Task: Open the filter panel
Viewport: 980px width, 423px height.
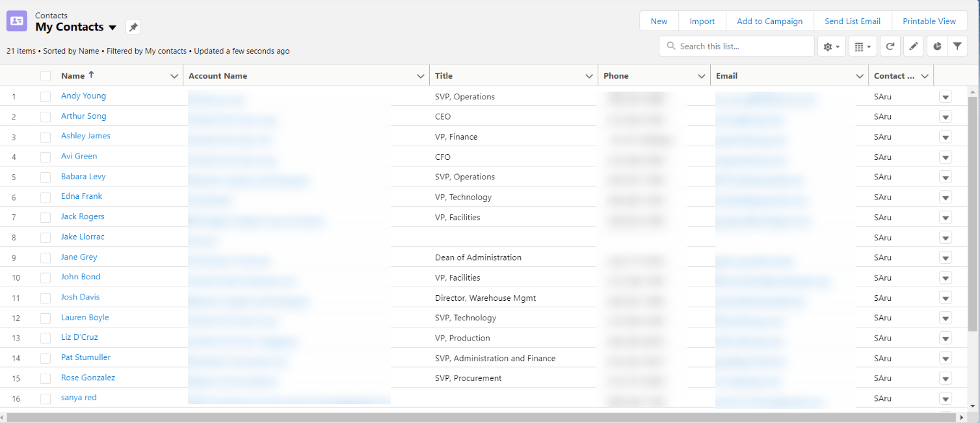Action: pos(957,45)
